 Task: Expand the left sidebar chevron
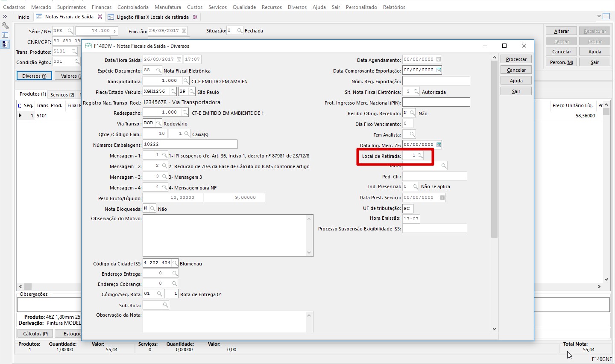[5, 17]
